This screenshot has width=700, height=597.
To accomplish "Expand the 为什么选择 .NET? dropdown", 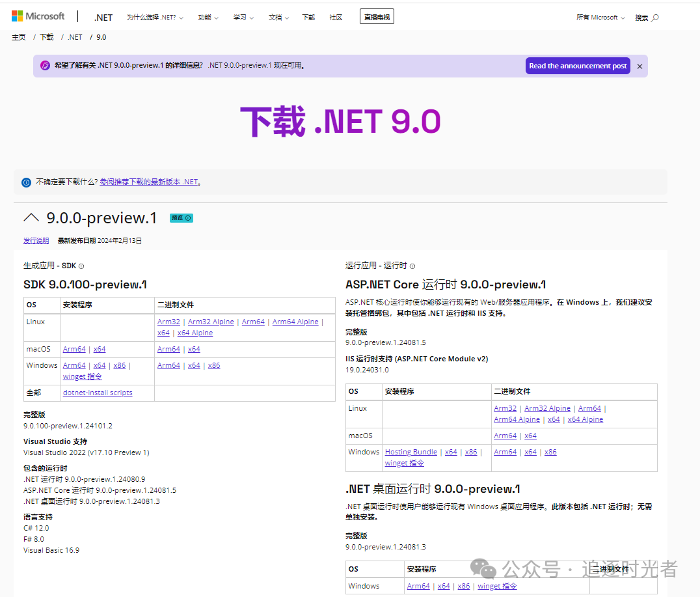I will pos(155,18).
